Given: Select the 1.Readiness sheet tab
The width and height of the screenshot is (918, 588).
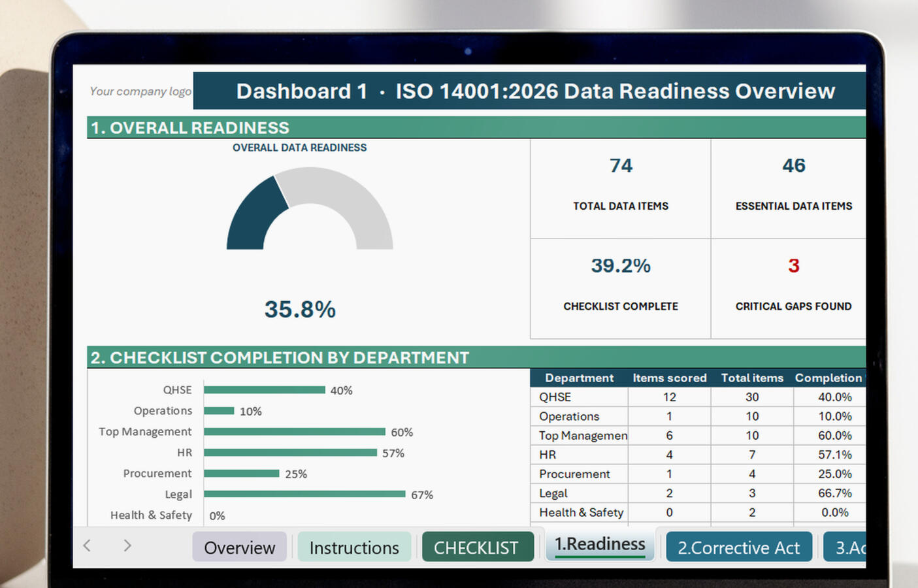Looking at the screenshot, I should [600, 545].
